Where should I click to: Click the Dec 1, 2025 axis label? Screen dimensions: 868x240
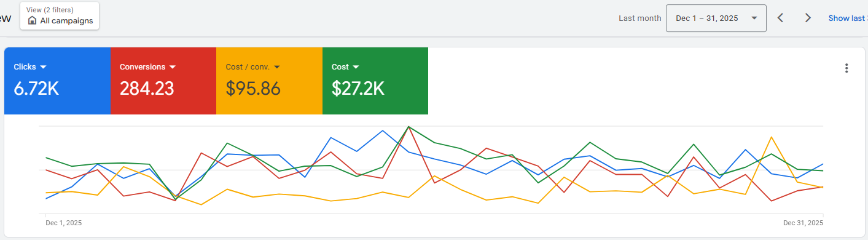(64, 223)
